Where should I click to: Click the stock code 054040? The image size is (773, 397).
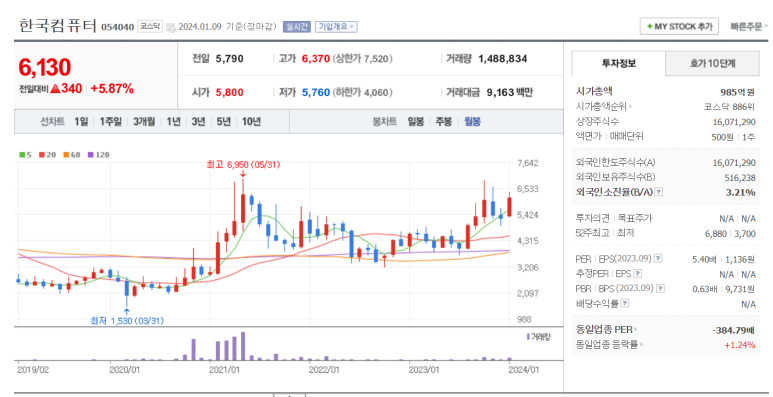coord(117,27)
